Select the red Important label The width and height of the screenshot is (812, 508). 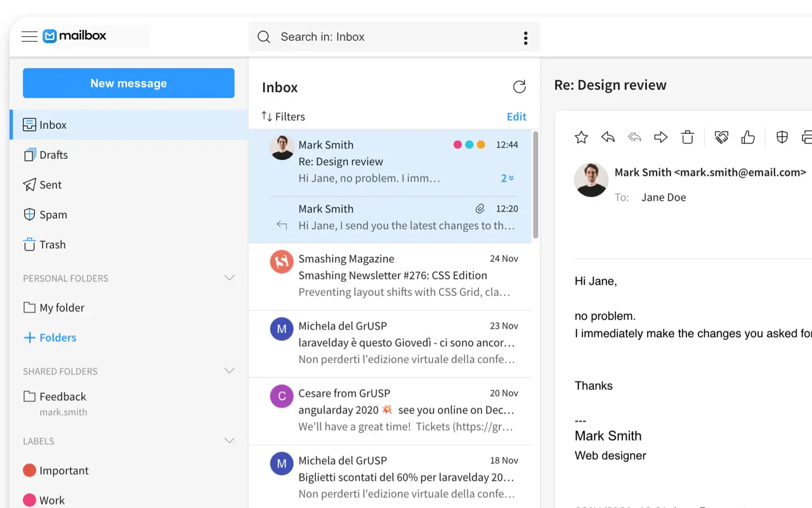[63, 471]
